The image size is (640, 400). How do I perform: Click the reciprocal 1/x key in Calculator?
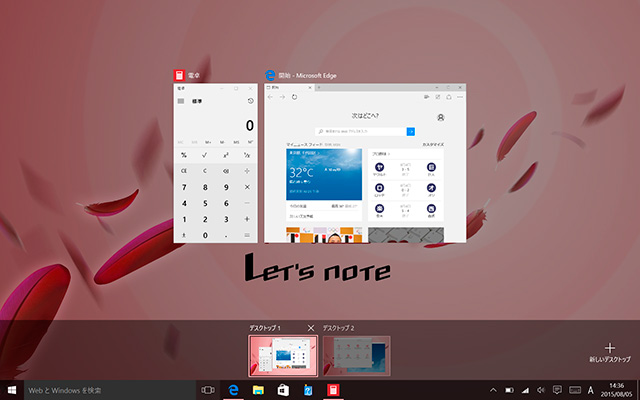[x=247, y=155]
